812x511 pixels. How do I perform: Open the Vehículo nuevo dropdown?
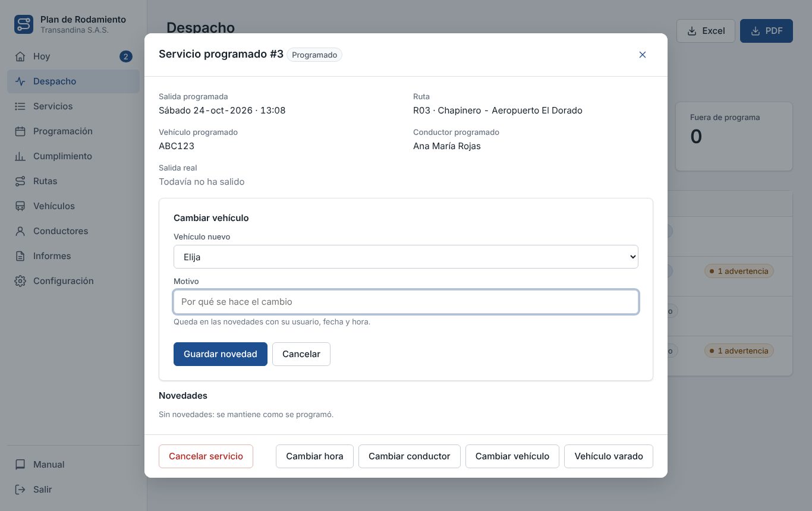pos(406,257)
